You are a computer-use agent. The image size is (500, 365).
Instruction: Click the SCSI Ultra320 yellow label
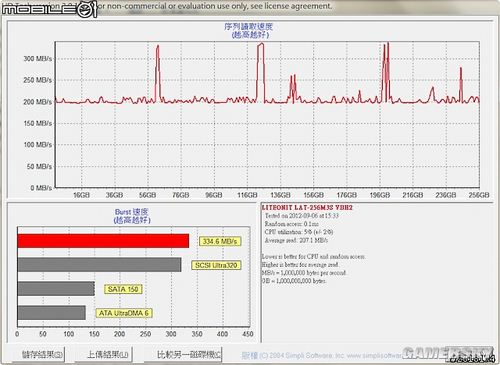click(216, 265)
